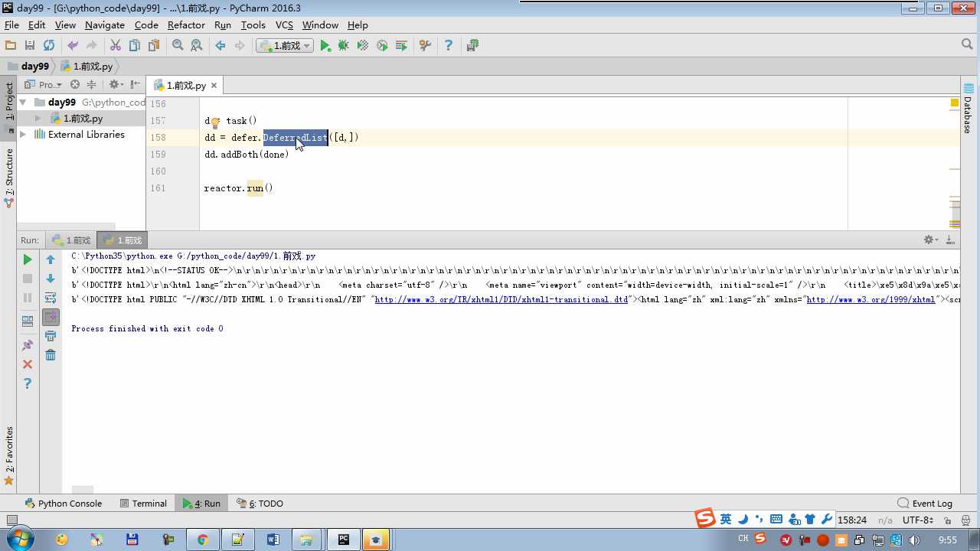This screenshot has height=551, width=980.
Task: Click the Undo arrow icon
Action: [x=73, y=46]
